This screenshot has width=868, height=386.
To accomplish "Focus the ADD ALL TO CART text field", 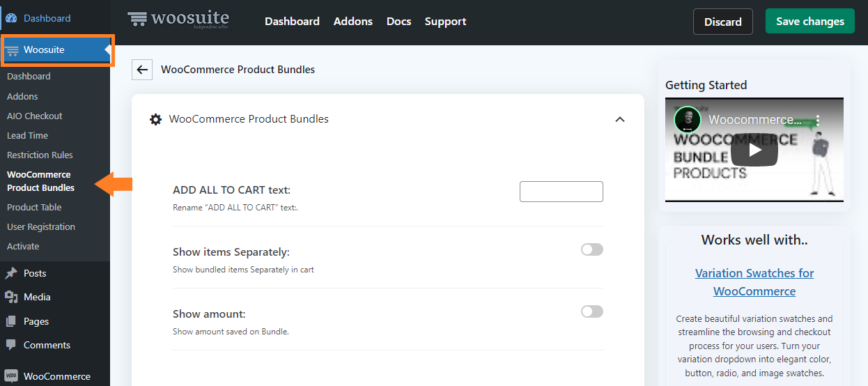I will click(x=561, y=192).
